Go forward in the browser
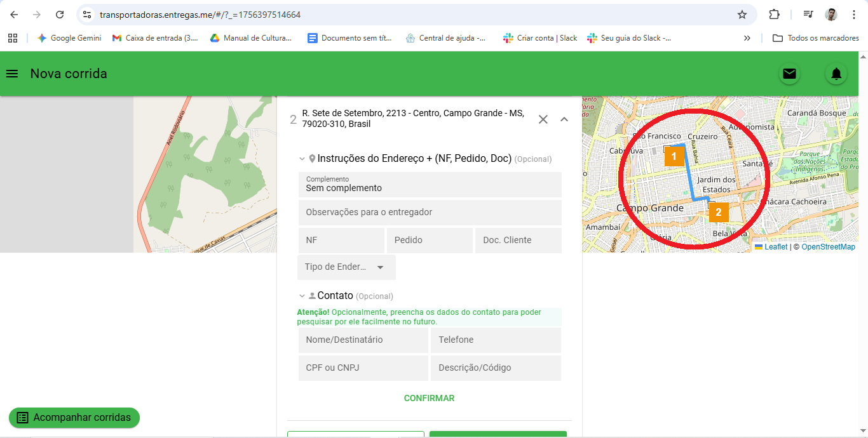The height and width of the screenshot is (438, 868). click(36, 15)
